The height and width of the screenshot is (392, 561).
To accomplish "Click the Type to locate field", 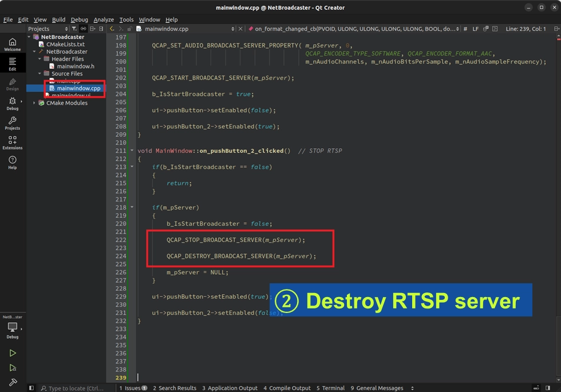I will point(76,388).
